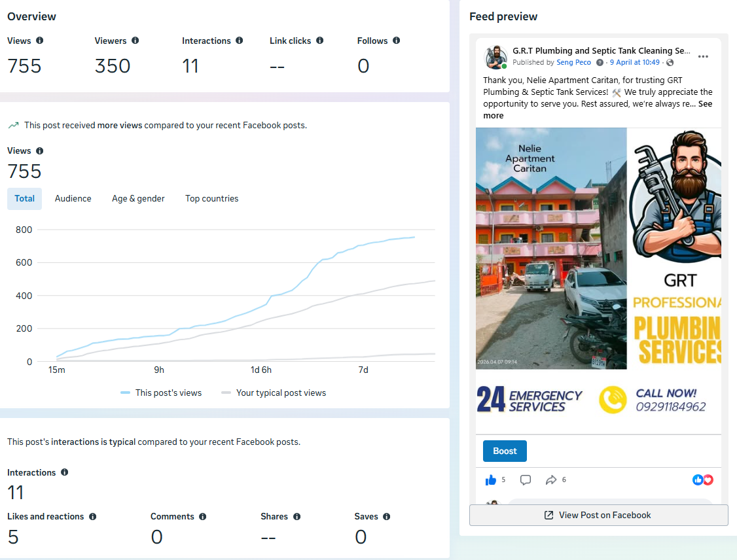Click the info icon beside Viewers
The image size is (737, 560).
(135, 41)
